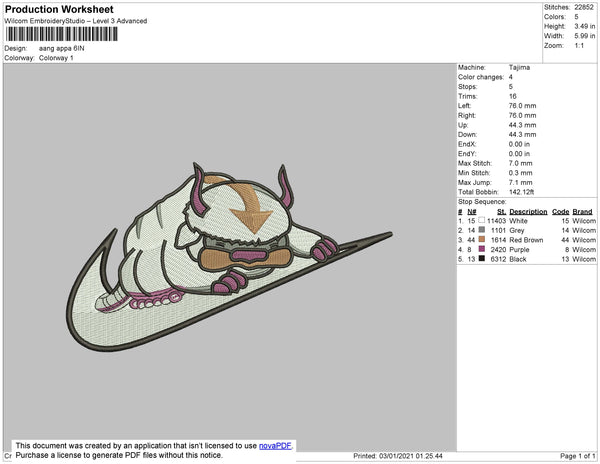Screen dimensions: 600x464
Task: Click the 'Colorway 1' value
Action: (56, 58)
